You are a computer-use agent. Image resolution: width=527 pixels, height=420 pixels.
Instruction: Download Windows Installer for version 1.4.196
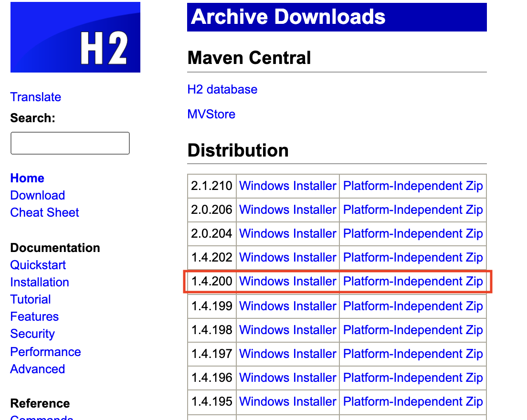click(288, 378)
